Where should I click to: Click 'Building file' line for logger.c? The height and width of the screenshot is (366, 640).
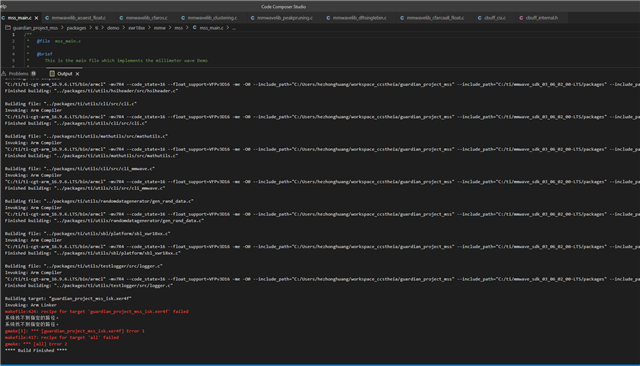pyautogui.click(x=84, y=266)
